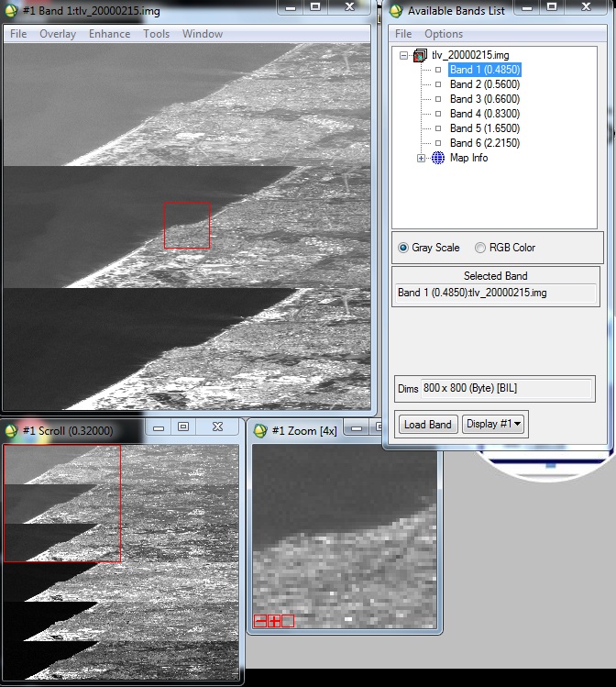Select Band 3 (0.6600) in the list
Image resolution: width=616 pixels, height=687 pixels.
pyautogui.click(x=485, y=99)
